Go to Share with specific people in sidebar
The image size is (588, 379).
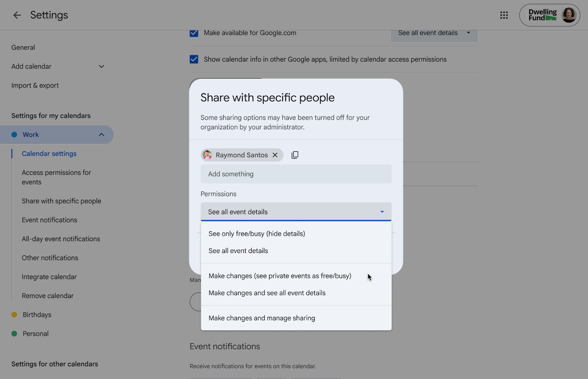click(61, 201)
